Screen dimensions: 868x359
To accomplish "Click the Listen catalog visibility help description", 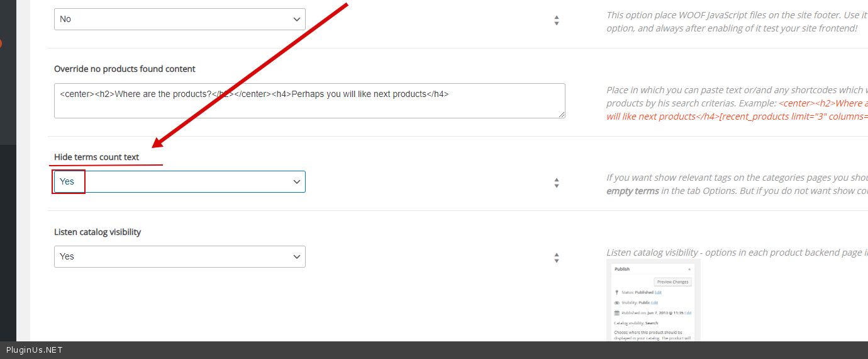I will (737, 253).
